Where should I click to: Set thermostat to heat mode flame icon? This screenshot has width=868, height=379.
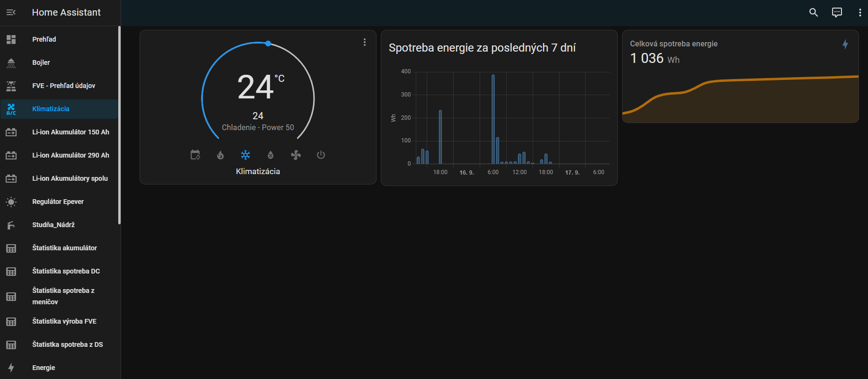pos(220,155)
